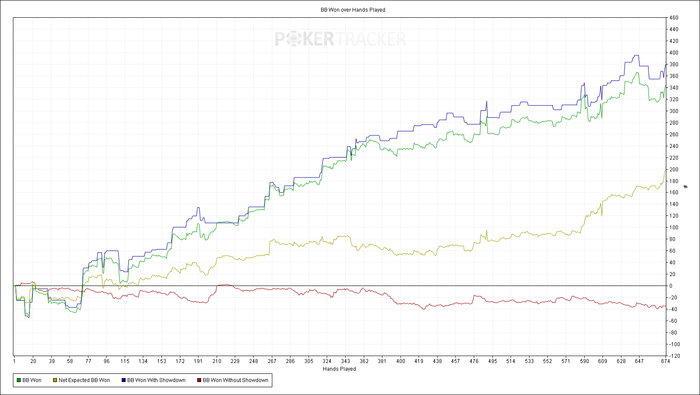
Task: Click the y-axis tick value 100
Action: coord(674,228)
